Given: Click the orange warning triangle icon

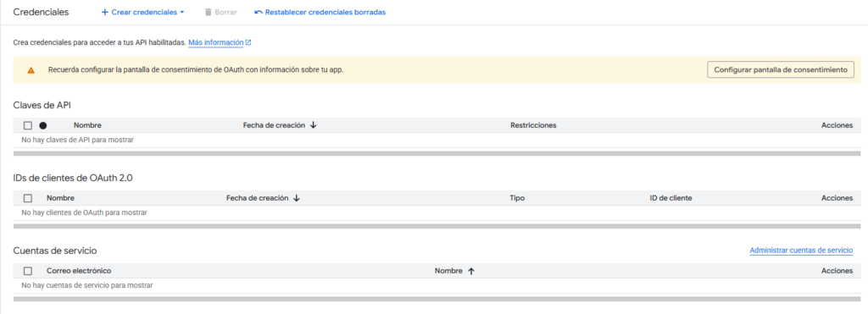Looking at the screenshot, I should pos(31,70).
